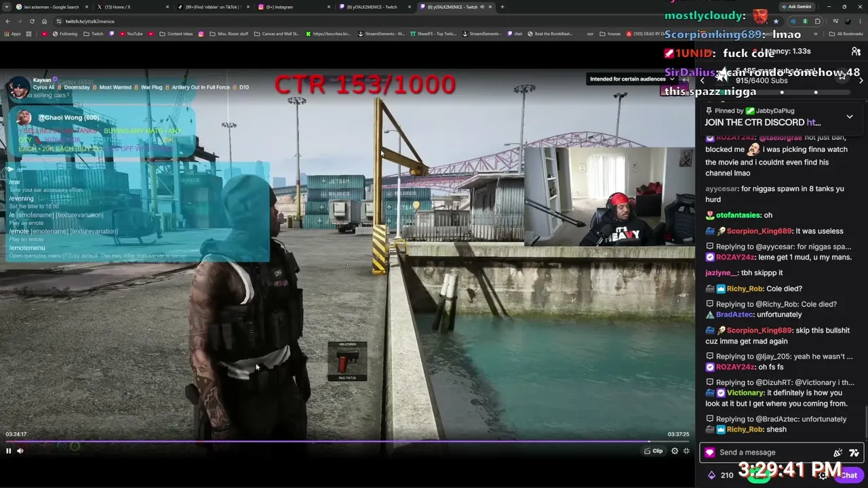Click username ayycesar in chat
This screenshot has height=488, width=868.
(722, 188)
